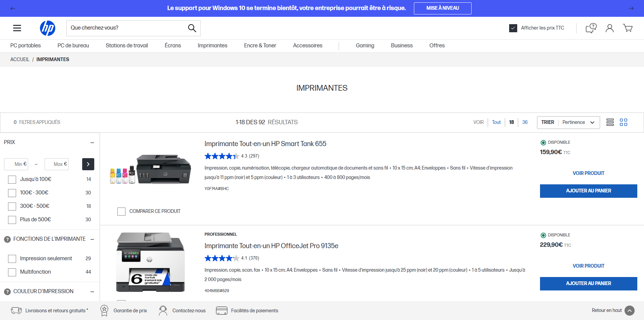
Task: Click the HP logo
Action: (x=48, y=28)
